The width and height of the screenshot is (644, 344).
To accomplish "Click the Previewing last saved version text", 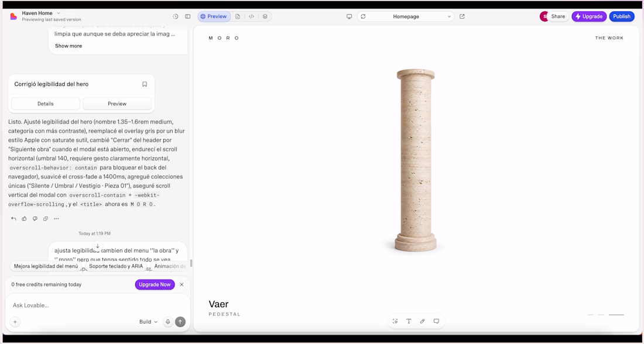I will click(52, 20).
